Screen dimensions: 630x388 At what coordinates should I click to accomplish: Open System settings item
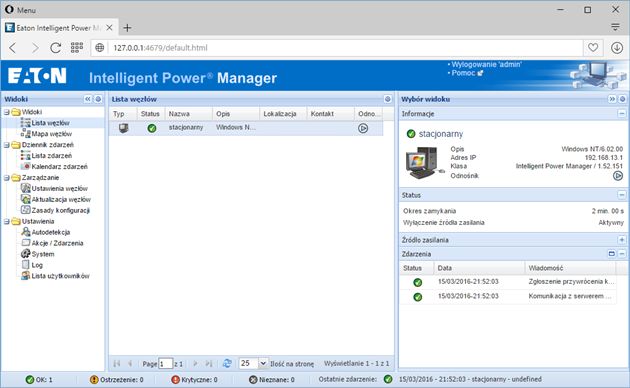(x=43, y=254)
